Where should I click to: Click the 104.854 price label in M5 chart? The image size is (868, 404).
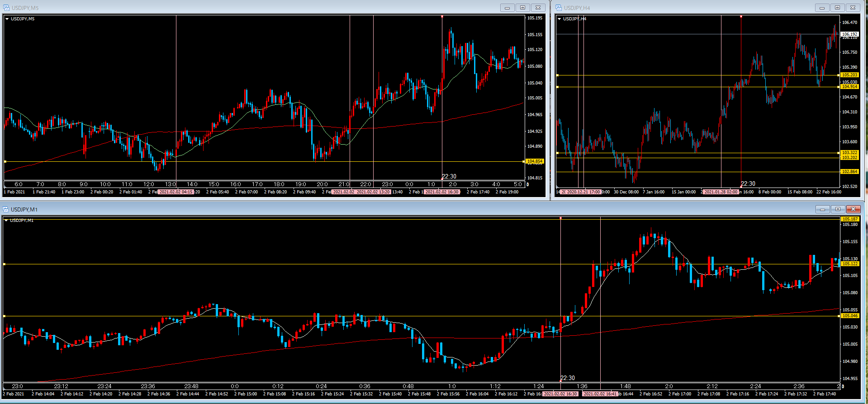[535, 161]
